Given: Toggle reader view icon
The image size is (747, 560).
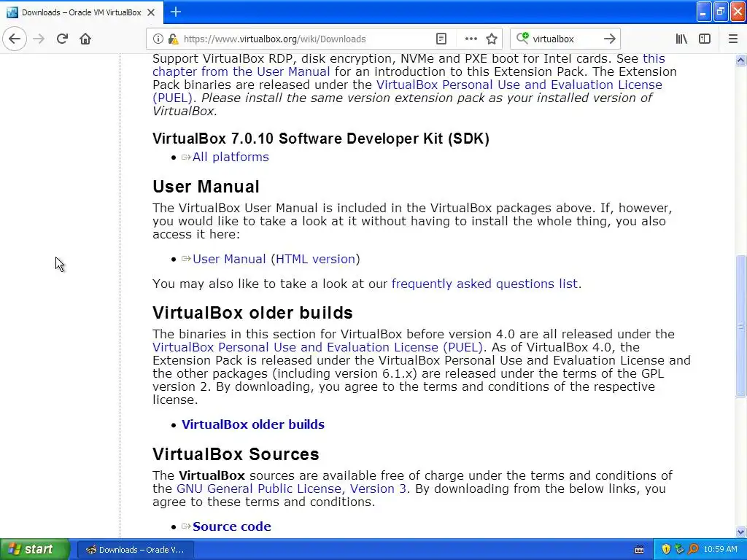Looking at the screenshot, I should click(441, 39).
